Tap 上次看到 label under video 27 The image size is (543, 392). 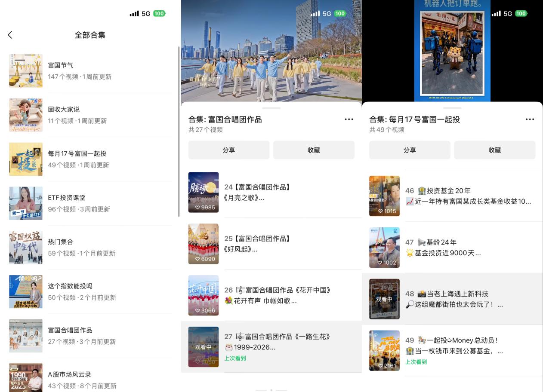(x=235, y=358)
